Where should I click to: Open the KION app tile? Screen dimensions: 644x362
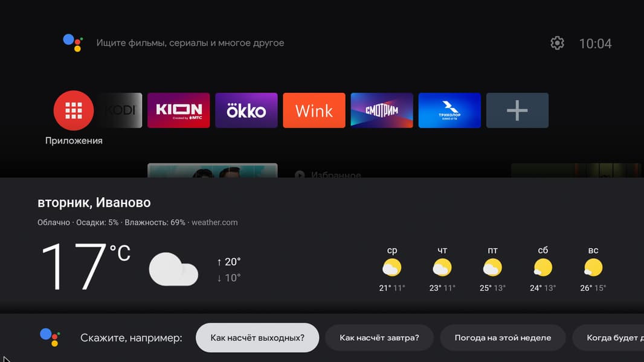(179, 110)
